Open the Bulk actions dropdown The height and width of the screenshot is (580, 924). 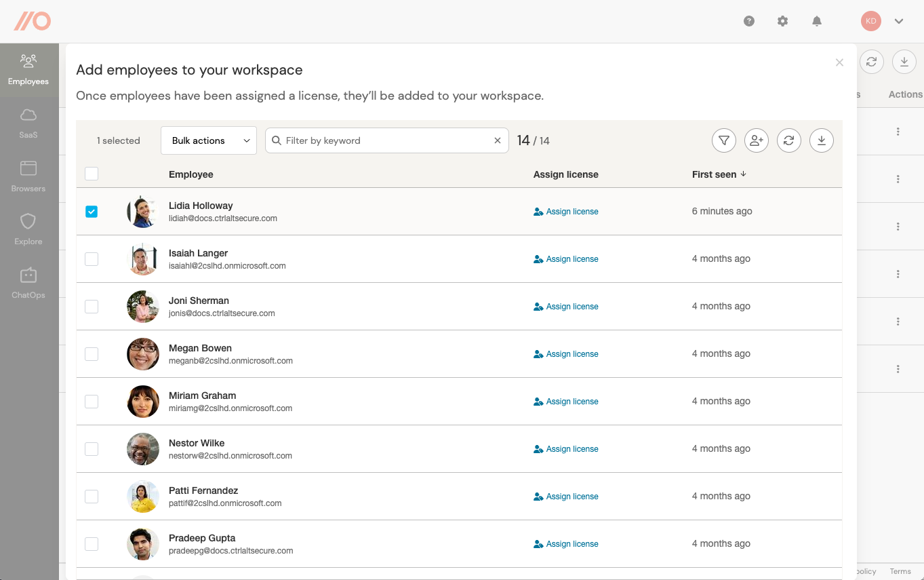point(209,140)
